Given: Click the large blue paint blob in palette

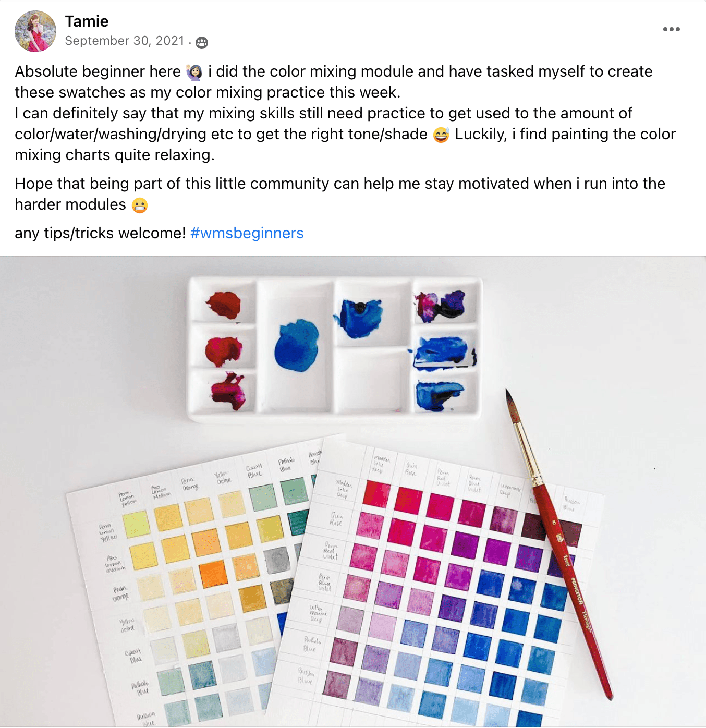Looking at the screenshot, I should tap(296, 346).
